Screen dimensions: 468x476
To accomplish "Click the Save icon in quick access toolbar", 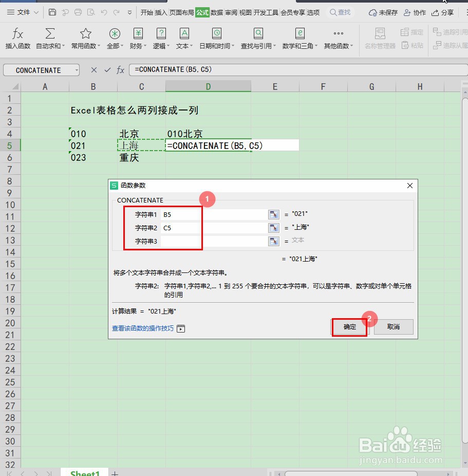I will point(53,12).
